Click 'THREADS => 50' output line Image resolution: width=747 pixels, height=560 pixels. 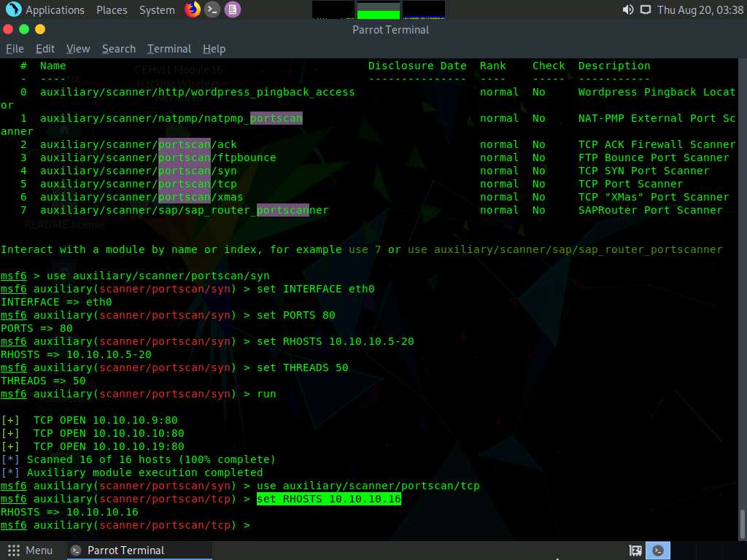[43, 381]
